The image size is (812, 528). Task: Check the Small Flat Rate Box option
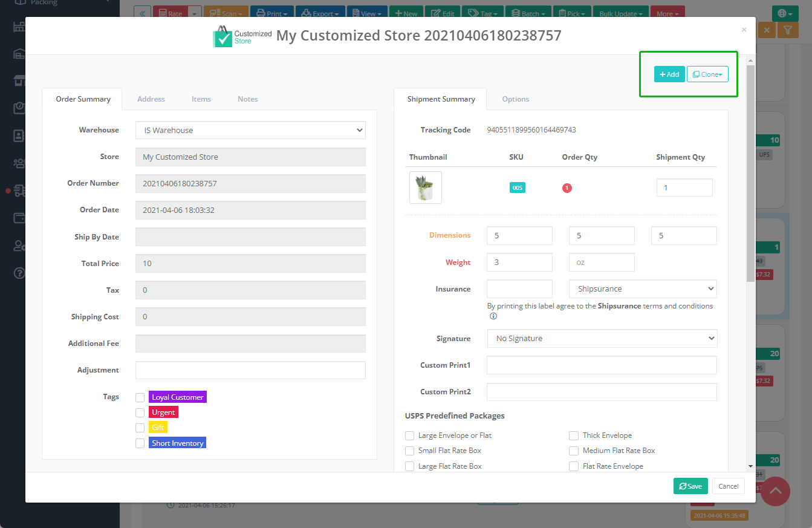tap(409, 451)
